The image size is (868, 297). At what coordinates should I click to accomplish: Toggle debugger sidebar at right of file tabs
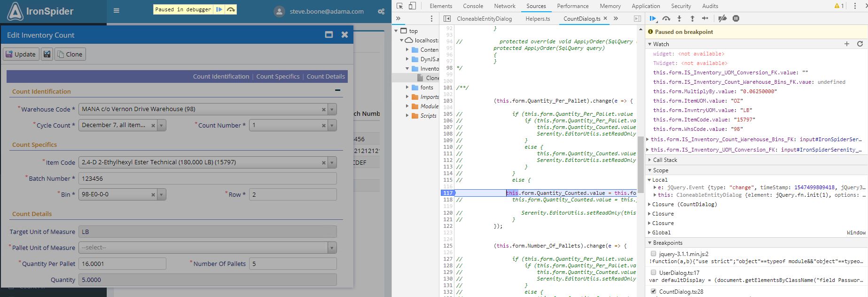(637, 18)
